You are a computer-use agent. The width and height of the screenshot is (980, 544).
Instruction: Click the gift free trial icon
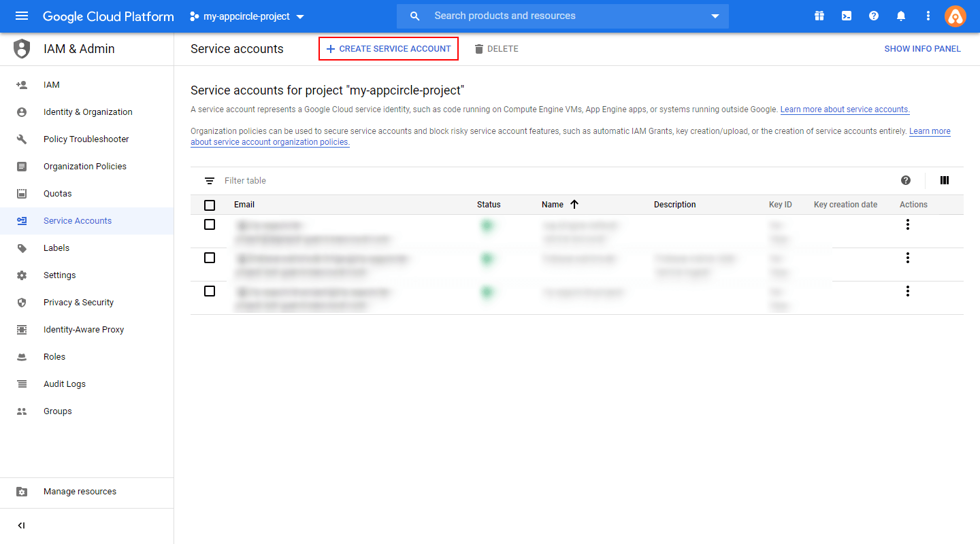point(819,16)
